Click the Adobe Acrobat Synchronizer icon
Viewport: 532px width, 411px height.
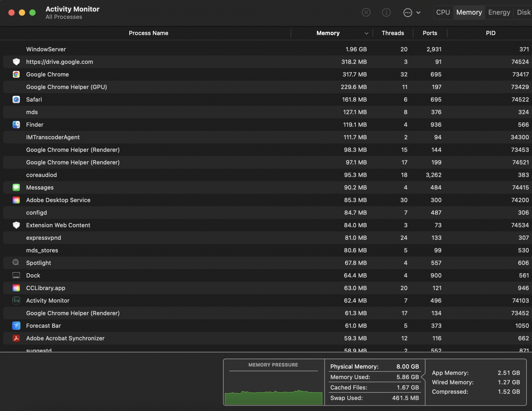tap(16, 338)
